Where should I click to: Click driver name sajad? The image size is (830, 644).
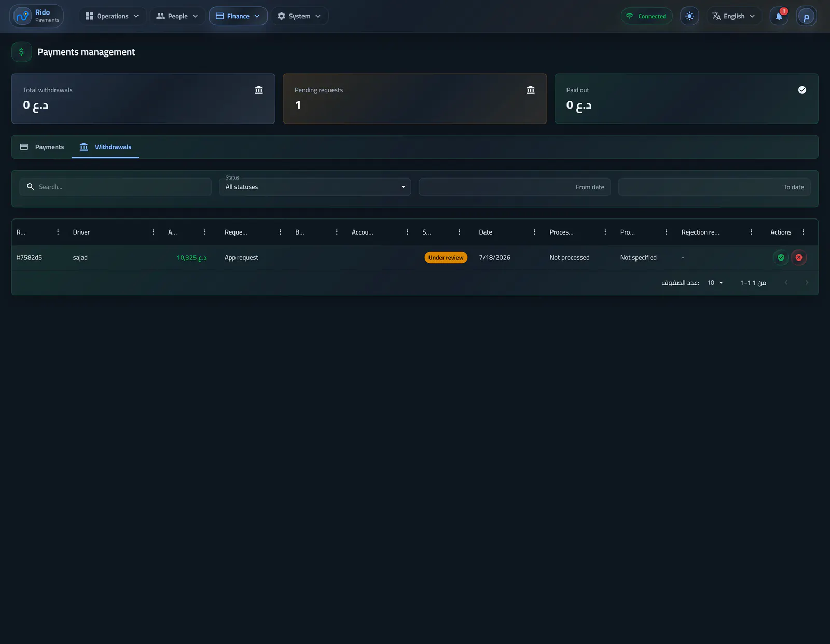[80, 257]
